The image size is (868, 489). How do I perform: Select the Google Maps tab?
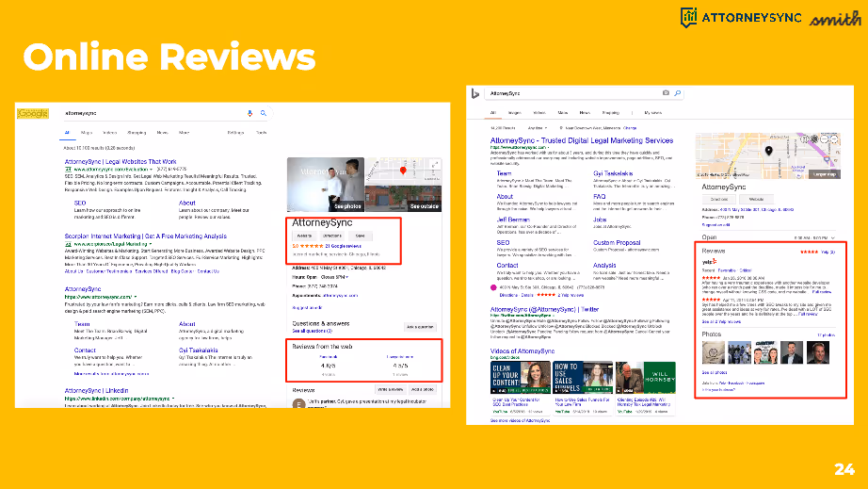(x=87, y=133)
